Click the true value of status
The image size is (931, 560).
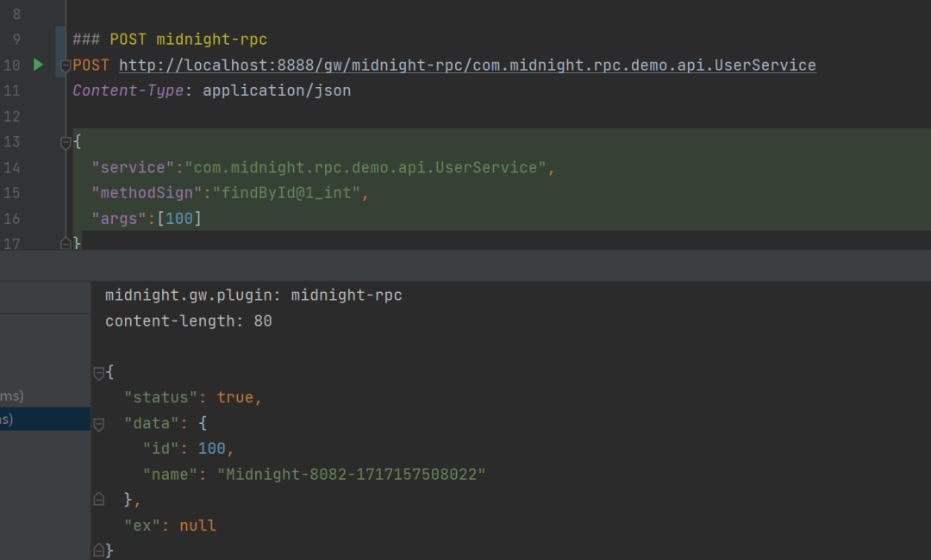point(234,397)
